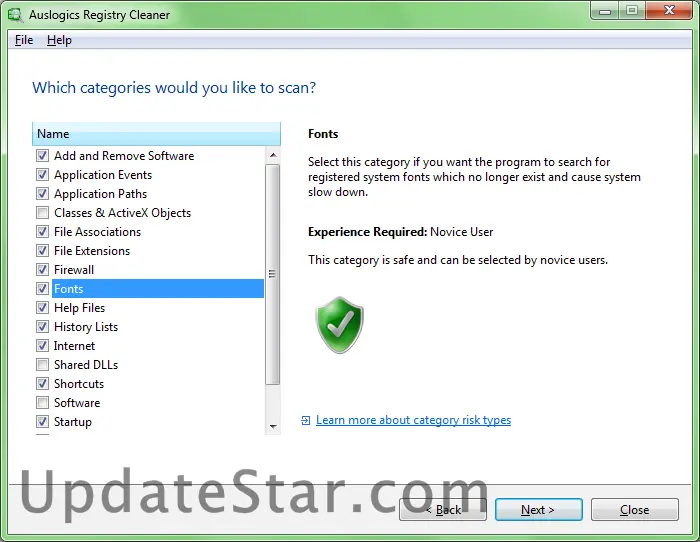Toggle the Help Files checkbox
This screenshot has height=542, width=700.
pyautogui.click(x=42, y=308)
